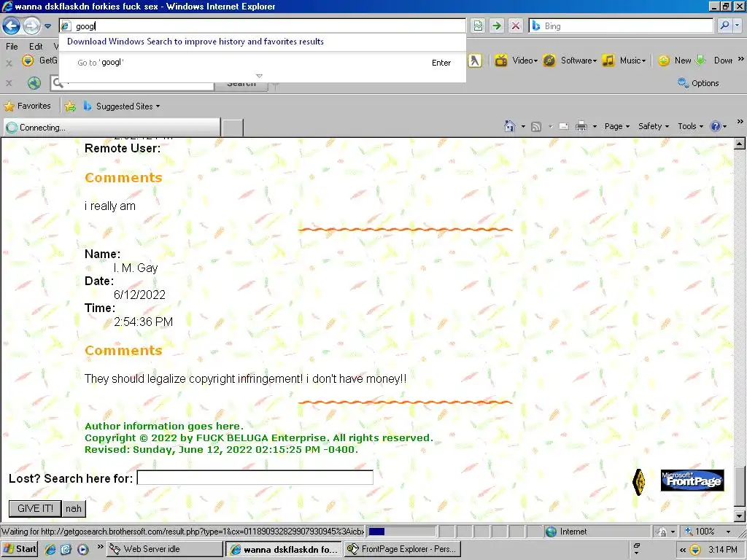Viewport: 747px width, 560px height.
Task: Open the Safety menu in command bar
Action: [654, 126]
